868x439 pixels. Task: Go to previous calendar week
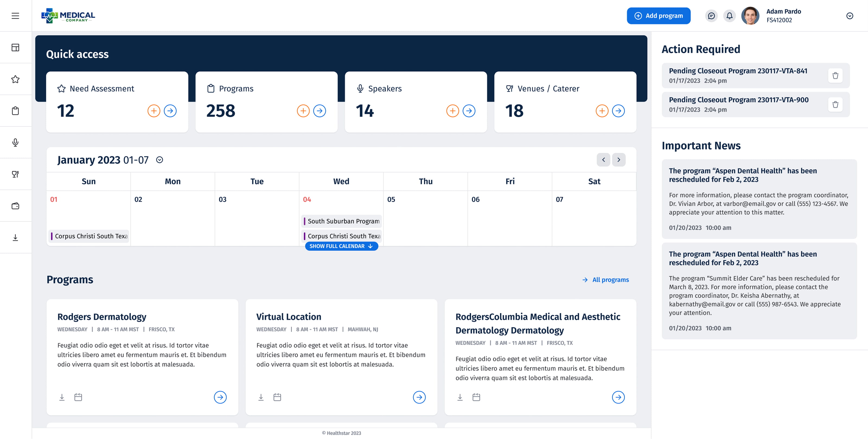(x=603, y=160)
